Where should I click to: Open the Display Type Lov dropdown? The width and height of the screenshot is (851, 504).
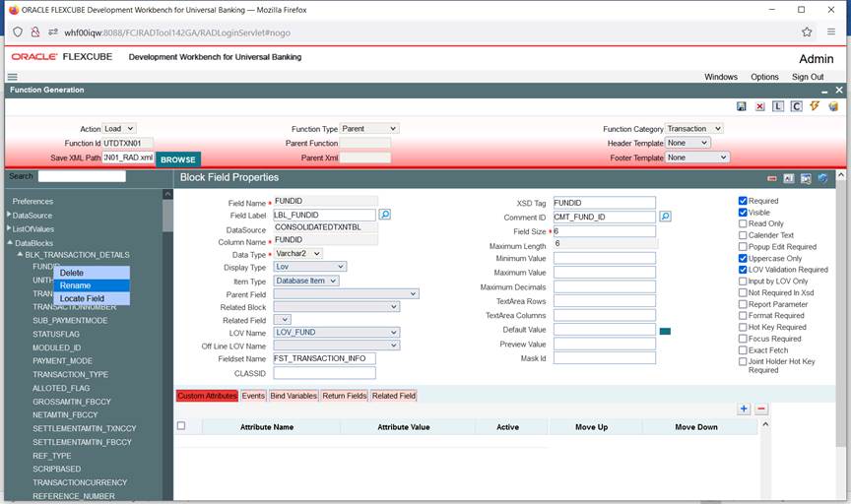[310, 267]
